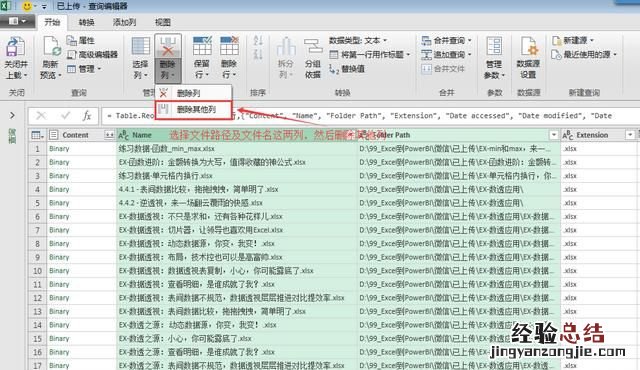640x370 pixels.
Task: Click the Split Column (拆分列) icon
Action: pyautogui.click(x=286, y=47)
